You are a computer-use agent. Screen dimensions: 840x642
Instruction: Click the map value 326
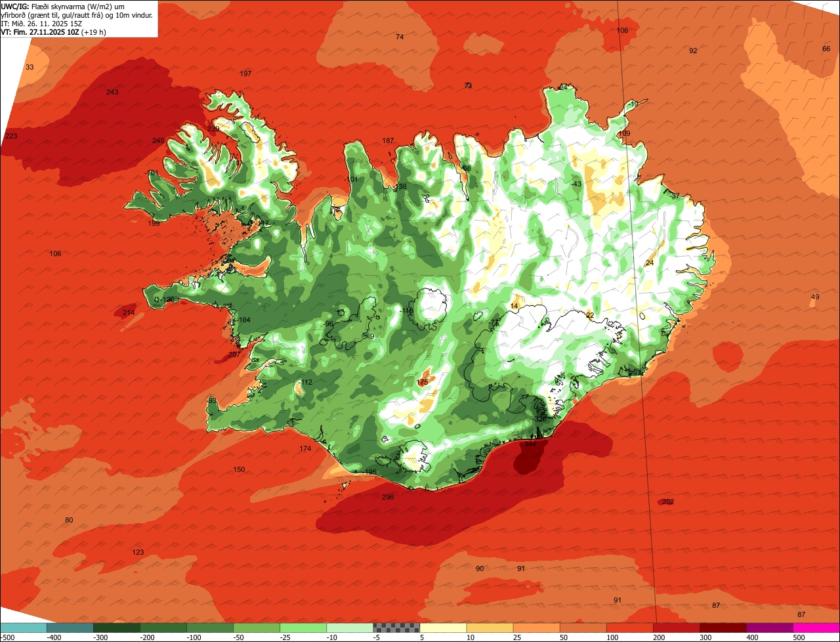coord(540,419)
